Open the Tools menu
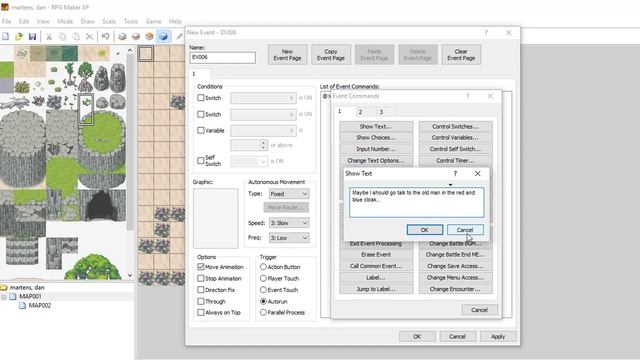Screen dimensions: 640x360 pos(131,21)
